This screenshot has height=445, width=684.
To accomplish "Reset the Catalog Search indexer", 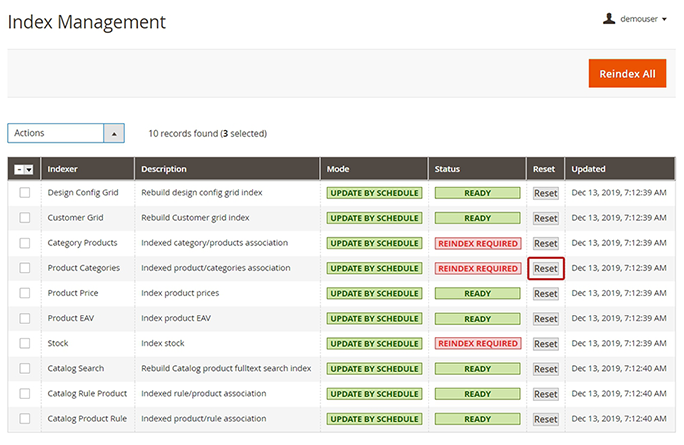I will tap(545, 369).
